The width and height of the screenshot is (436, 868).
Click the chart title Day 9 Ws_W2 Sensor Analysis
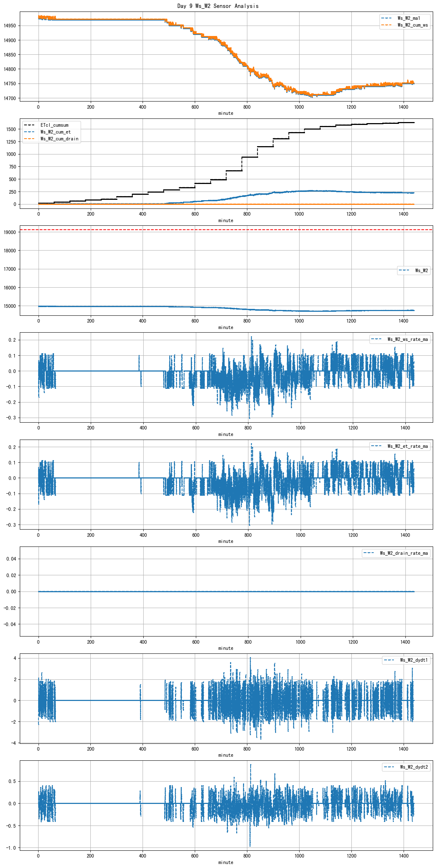tap(218, 6)
